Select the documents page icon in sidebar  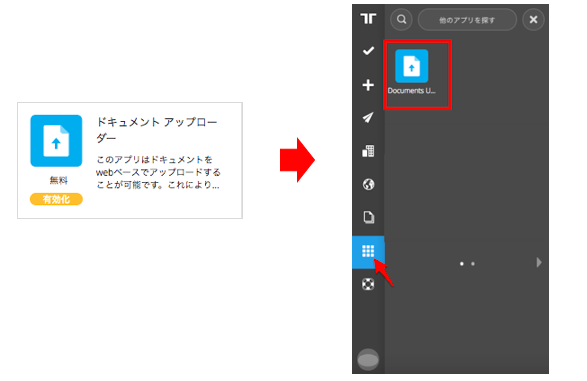(369, 217)
